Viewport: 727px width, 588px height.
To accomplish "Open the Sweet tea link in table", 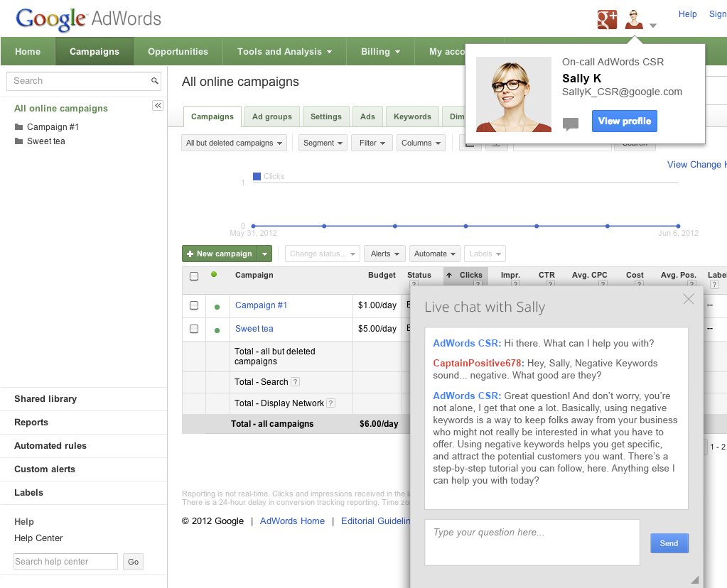I will point(254,329).
